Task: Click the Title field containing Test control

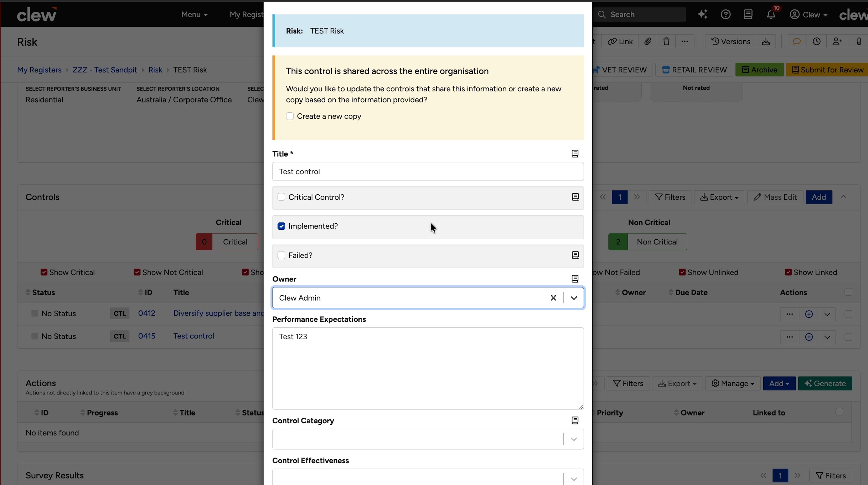Action: pos(428,172)
